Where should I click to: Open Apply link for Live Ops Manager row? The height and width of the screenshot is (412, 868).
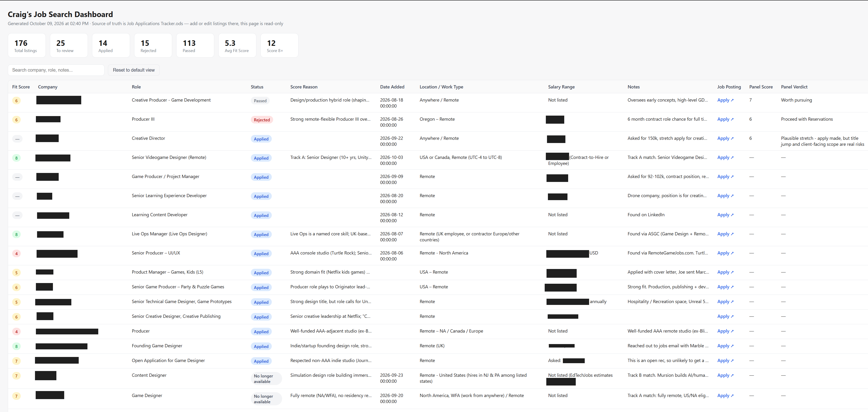tap(725, 234)
